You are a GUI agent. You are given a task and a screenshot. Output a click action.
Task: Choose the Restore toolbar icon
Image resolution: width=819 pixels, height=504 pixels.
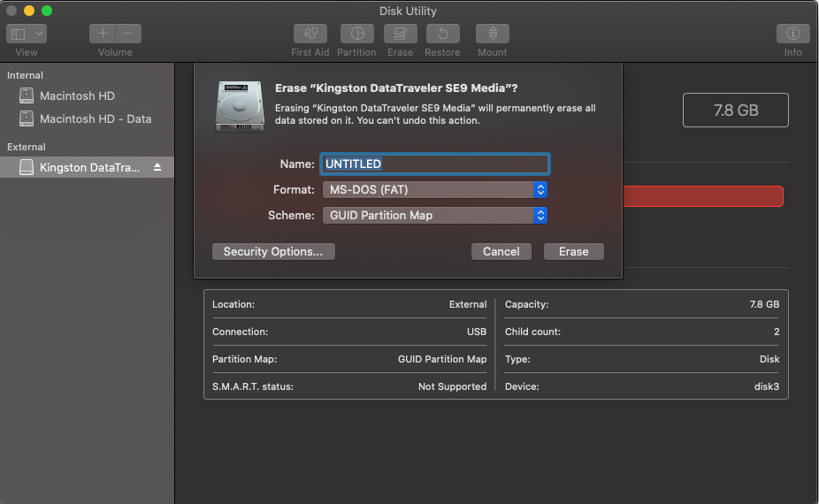pos(443,34)
